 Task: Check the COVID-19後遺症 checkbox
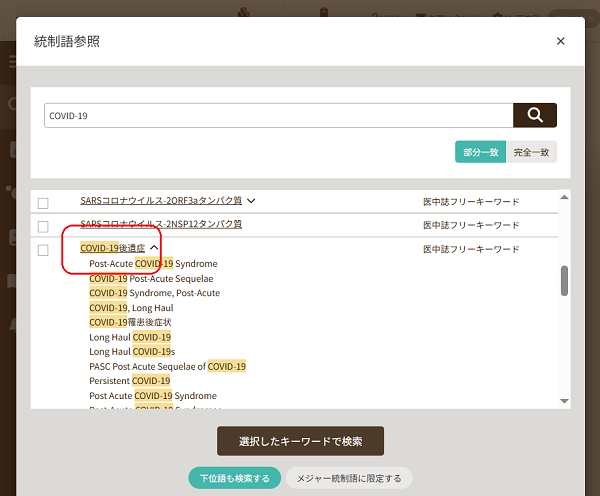[x=43, y=250]
